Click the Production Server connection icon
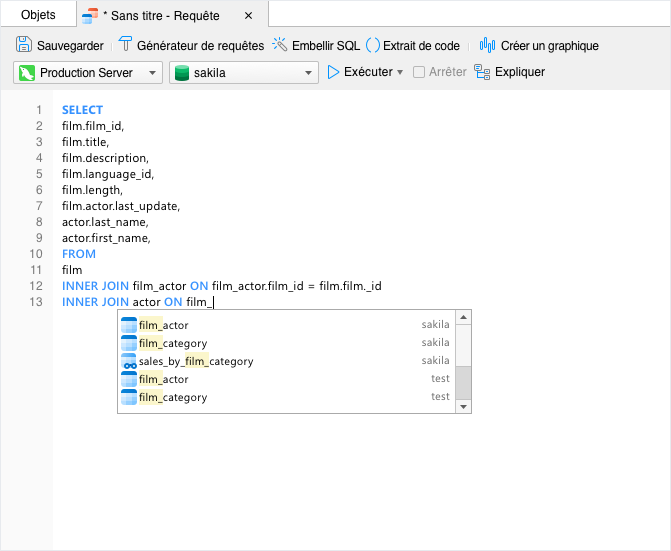The height and width of the screenshot is (551, 671). 27,73
